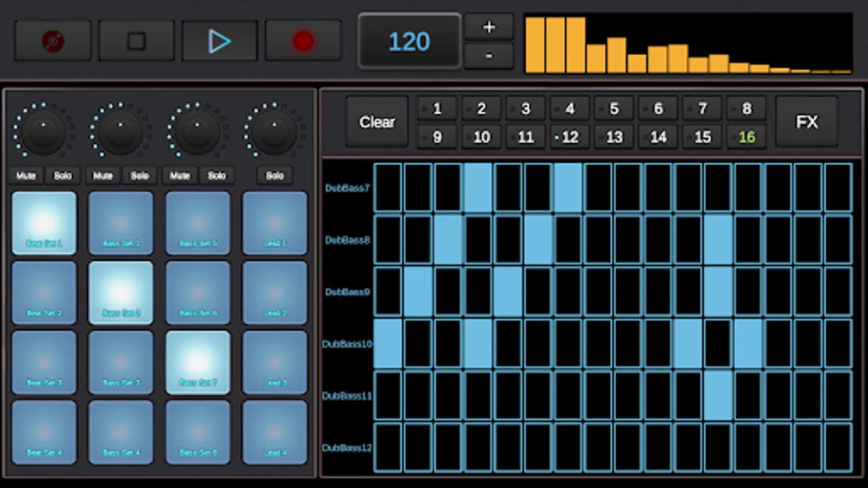The width and height of the screenshot is (868, 488).
Task: Switch to step pattern page 1
Action: coord(436,108)
